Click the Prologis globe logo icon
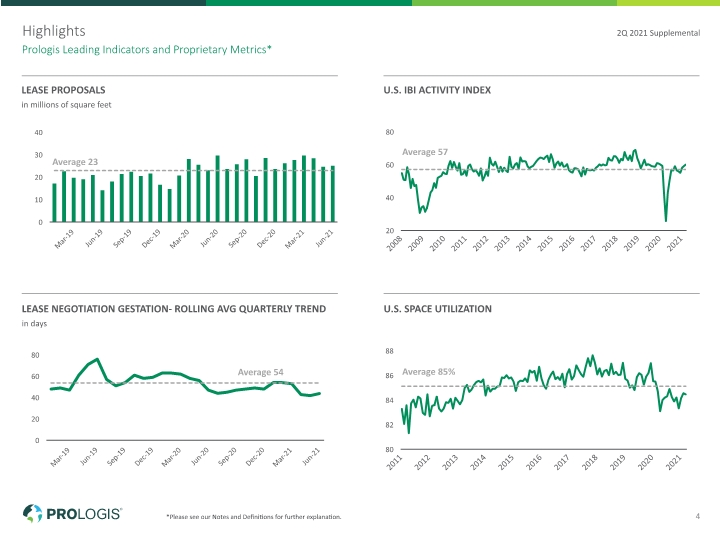 (32, 513)
